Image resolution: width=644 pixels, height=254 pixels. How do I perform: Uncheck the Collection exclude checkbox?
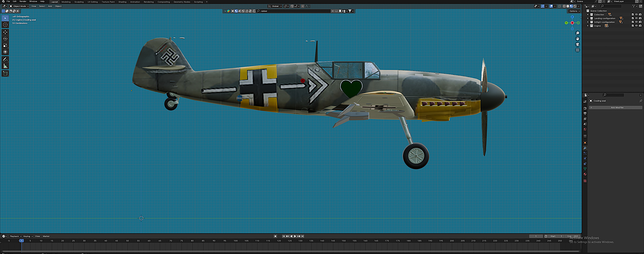click(633, 14)
